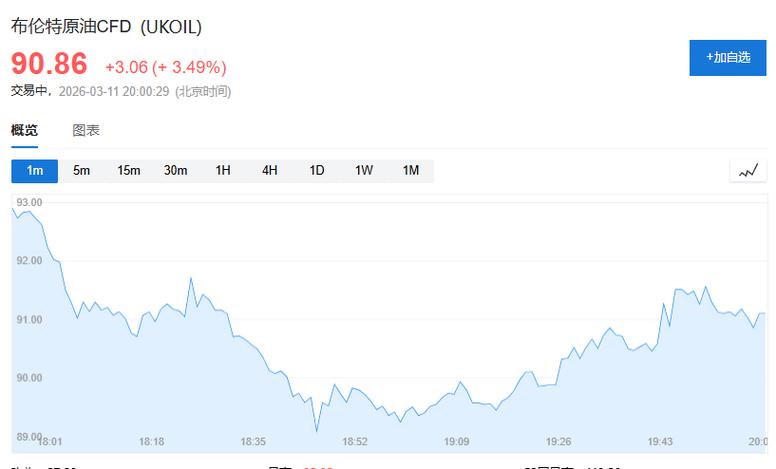Screen dimensions: 776x469
Task: Click the 19:43 time axis label
Action: coord(660,441)
